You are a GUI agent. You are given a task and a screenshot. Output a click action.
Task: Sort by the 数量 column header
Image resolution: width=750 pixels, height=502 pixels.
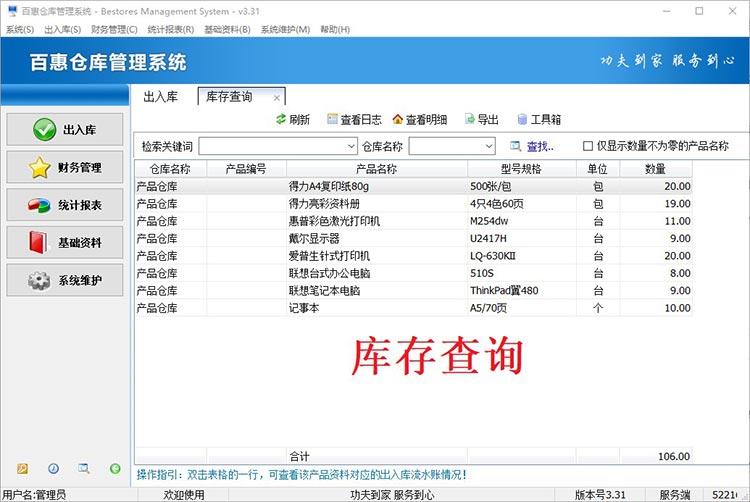(656, 169)
